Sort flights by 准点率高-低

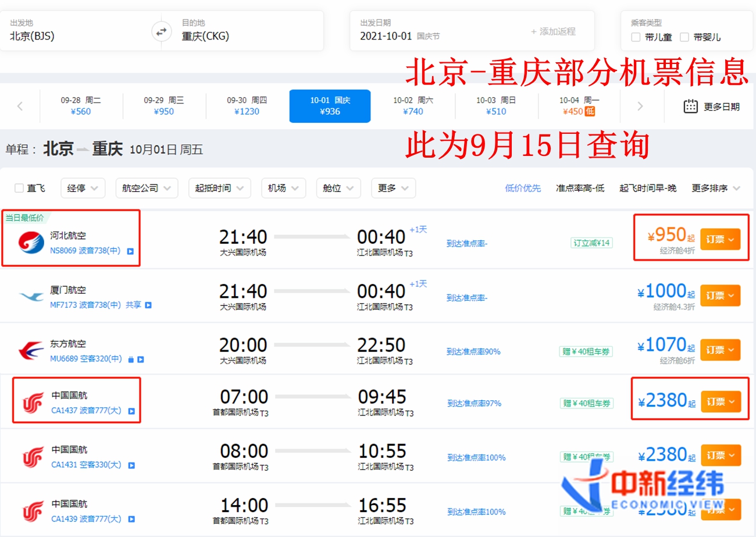tap(580, 189)
